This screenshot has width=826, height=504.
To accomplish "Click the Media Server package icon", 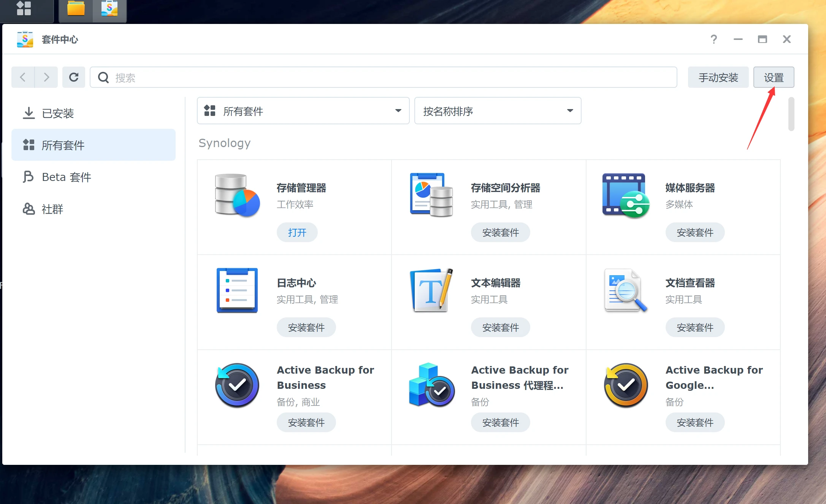I will click(626, 195).
